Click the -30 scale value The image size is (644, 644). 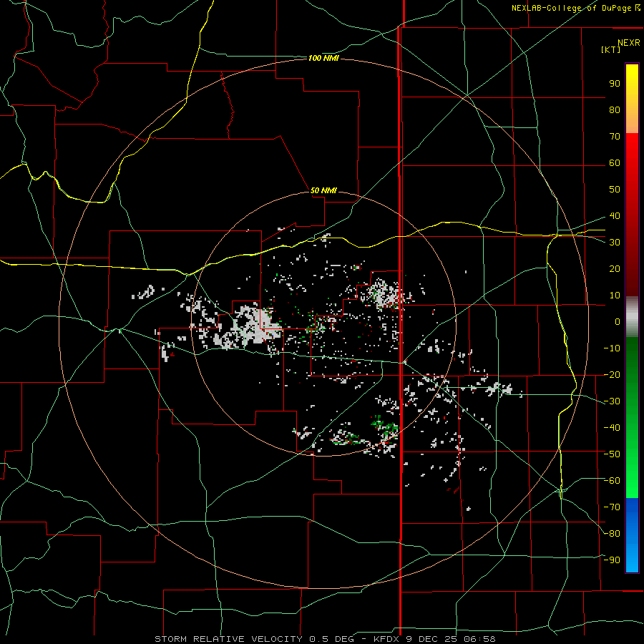pos(612,401)
